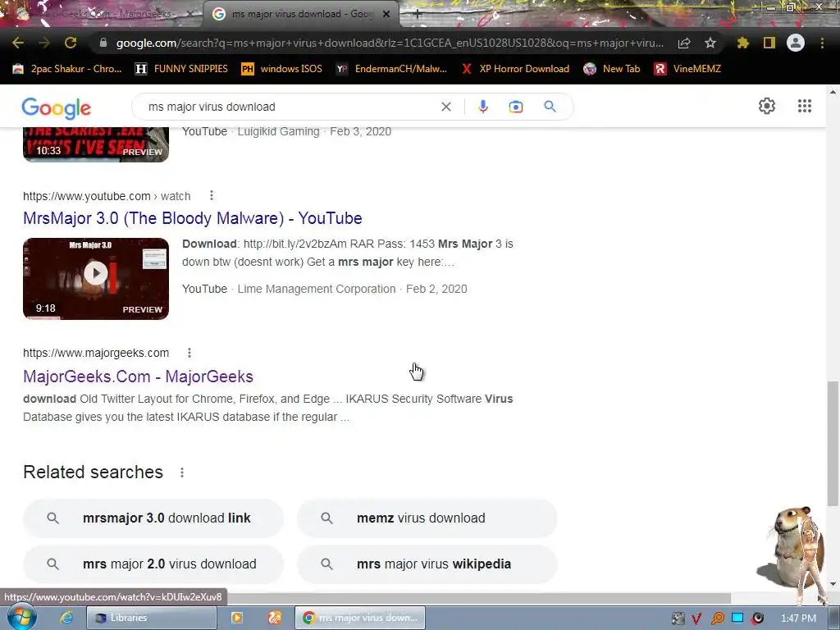This screenshot has width=840, height=630.
Task: Open the Windows Start orb
Action: click(x=21, y=617)
